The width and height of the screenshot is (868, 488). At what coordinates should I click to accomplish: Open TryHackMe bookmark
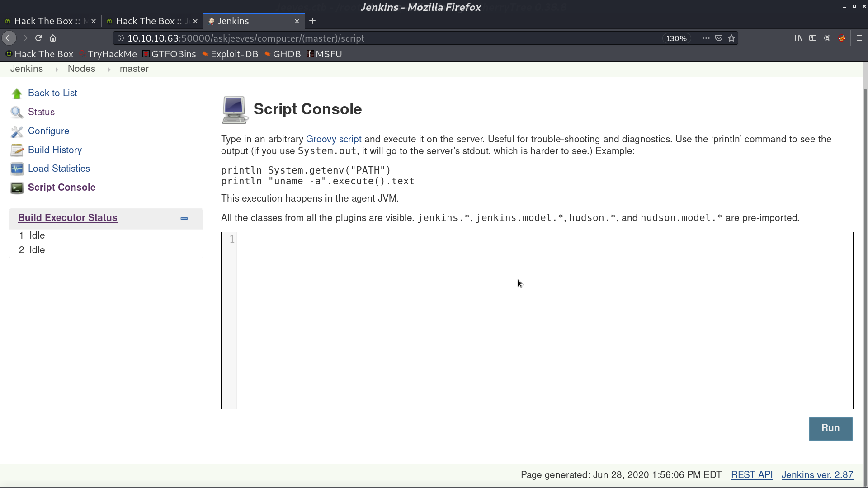click(108, 54)
